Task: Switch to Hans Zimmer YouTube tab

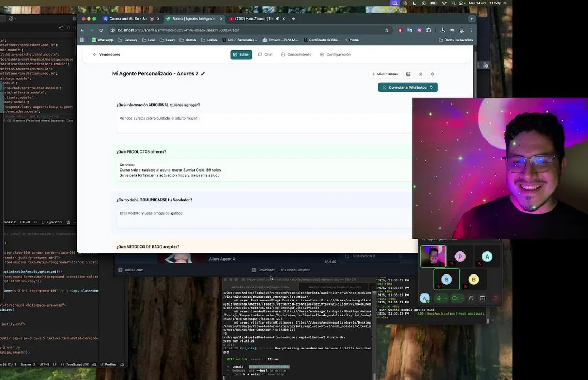Action: [x=254, y=19]
